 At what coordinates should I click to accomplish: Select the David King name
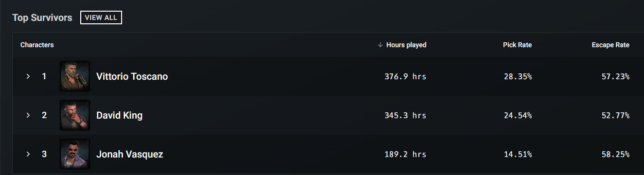tap(120, 115)
